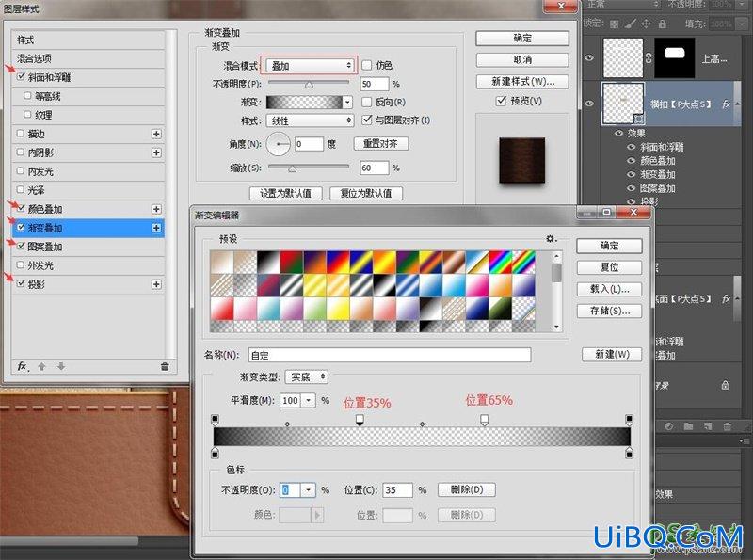
Task: Select 混合选项 in the layer style list
Action: pos(88,58)
